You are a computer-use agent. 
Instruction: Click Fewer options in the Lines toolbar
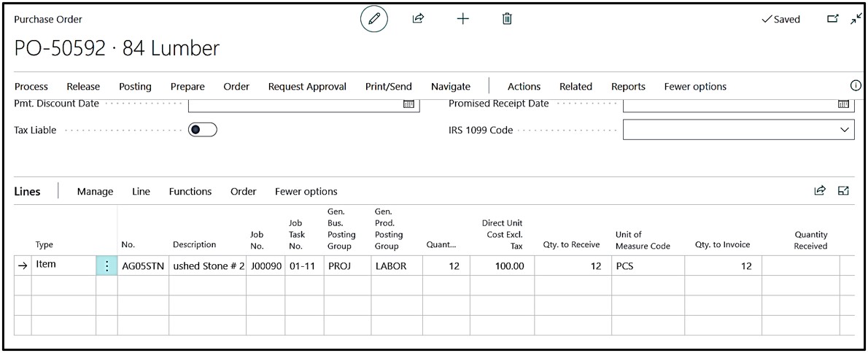click(x=306, y=191)
